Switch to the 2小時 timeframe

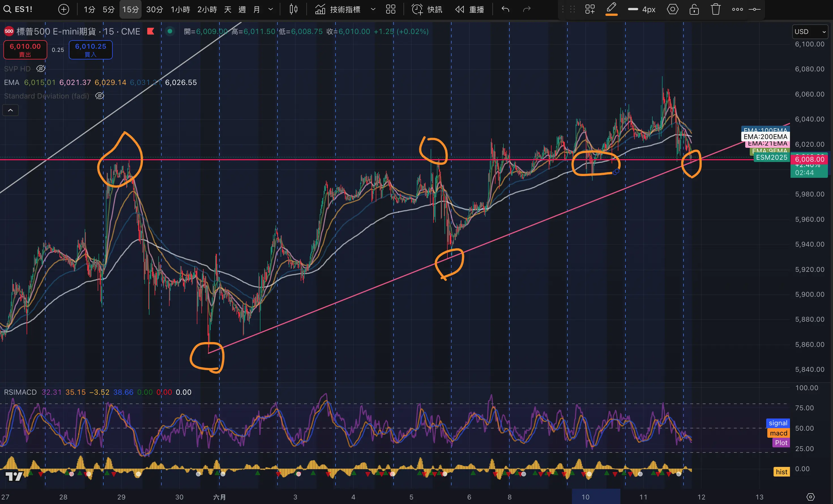(207, 9)
